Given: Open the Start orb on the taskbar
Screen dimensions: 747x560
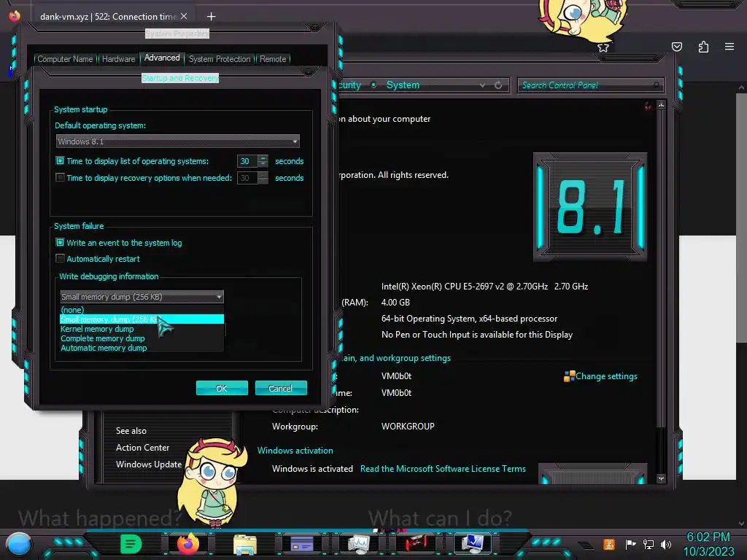Looking at the screenshot, I should [x=19, y=545].
